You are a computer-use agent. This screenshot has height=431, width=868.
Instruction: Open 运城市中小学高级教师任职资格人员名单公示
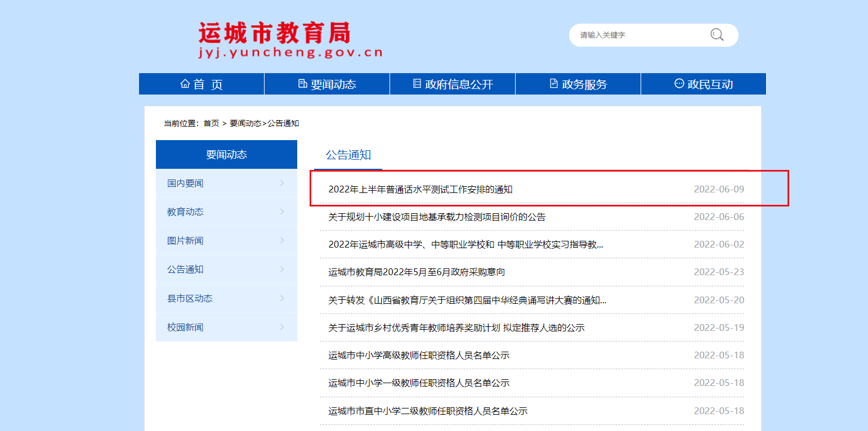tap(419, 356)
